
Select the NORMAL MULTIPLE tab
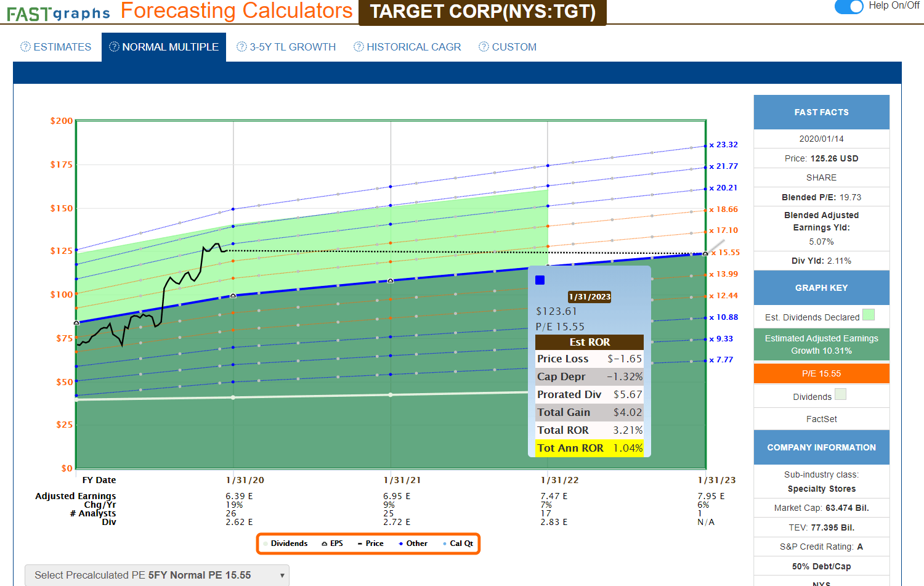tap(164, 47)
